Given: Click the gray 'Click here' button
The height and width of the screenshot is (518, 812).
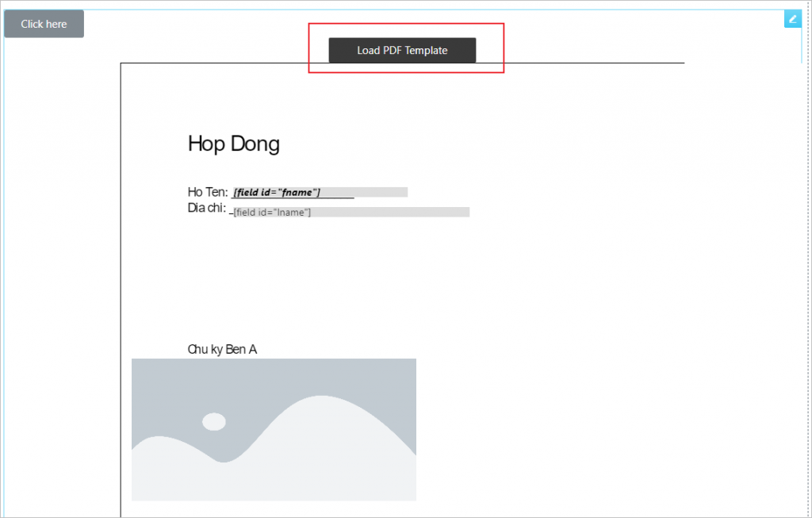Looking at the screenshot, I should tap(44, 24).
